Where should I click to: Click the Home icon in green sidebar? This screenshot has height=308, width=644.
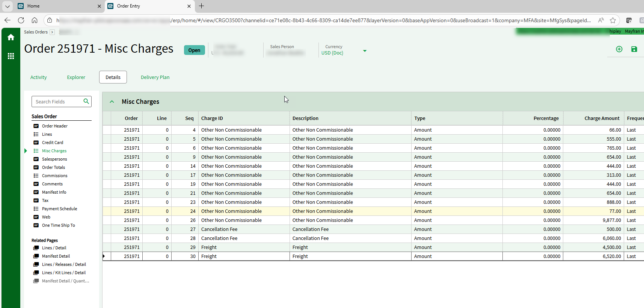pos(11,37)
